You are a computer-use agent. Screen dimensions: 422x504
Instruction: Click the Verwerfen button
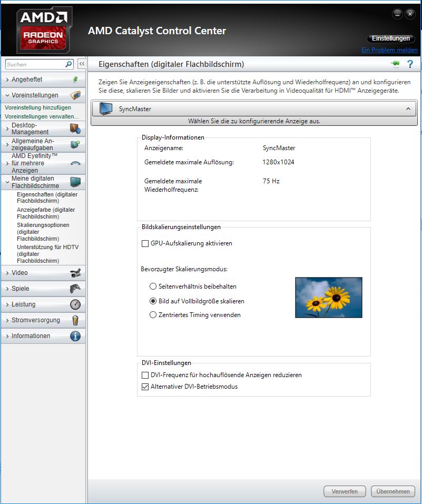[345, 491]
